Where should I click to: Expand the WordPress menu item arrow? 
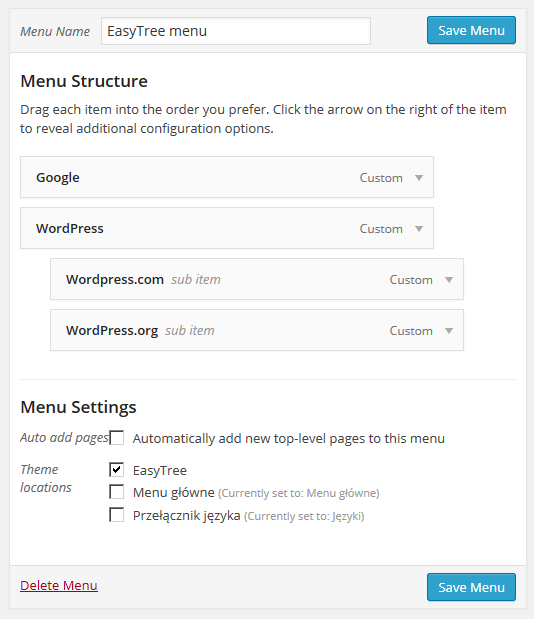[419, 229]
